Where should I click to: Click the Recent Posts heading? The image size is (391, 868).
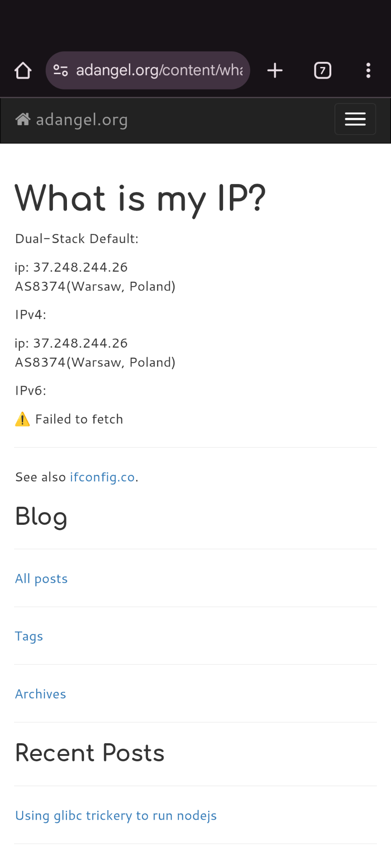point(90,753)
